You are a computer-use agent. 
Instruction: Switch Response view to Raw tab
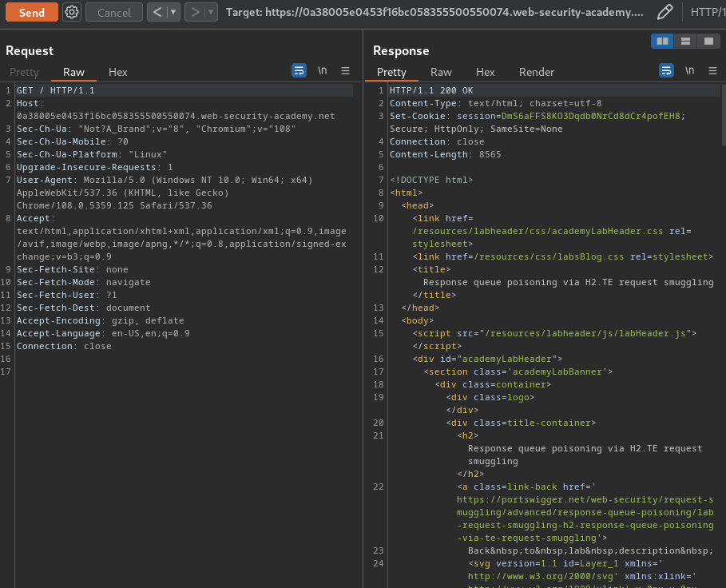[x=441, y=72]
